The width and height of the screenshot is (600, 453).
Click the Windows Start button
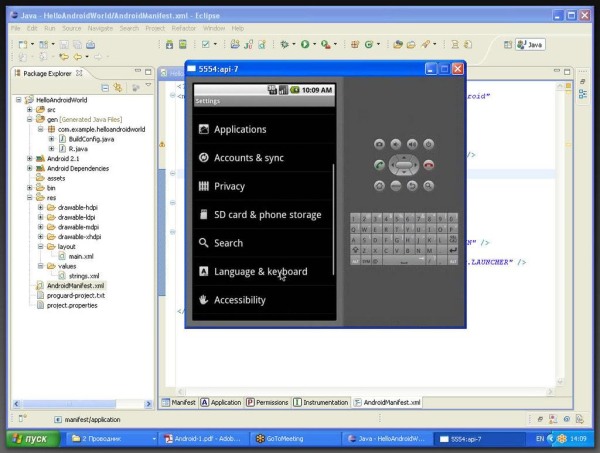[x=30, y=439]
